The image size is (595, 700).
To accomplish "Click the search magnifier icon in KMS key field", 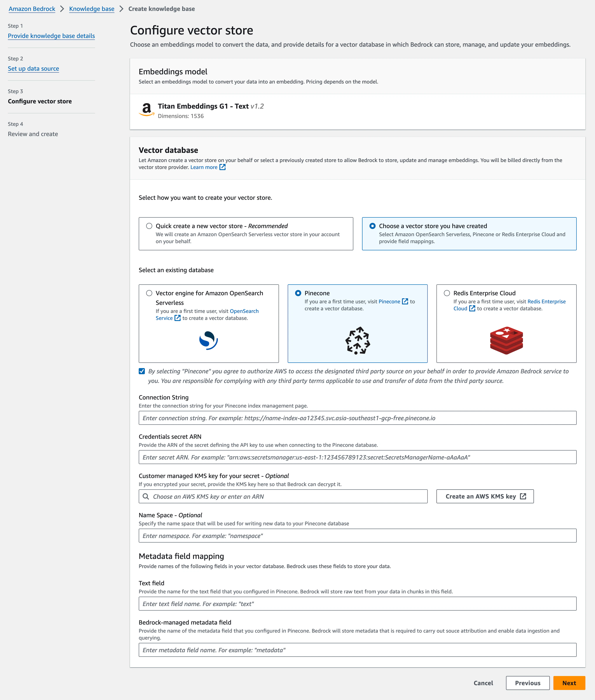I will [x=146, y=496].
